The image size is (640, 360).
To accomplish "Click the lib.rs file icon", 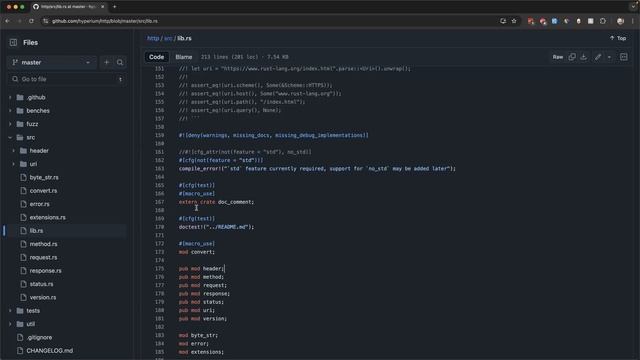I will (x=23, y=231).
